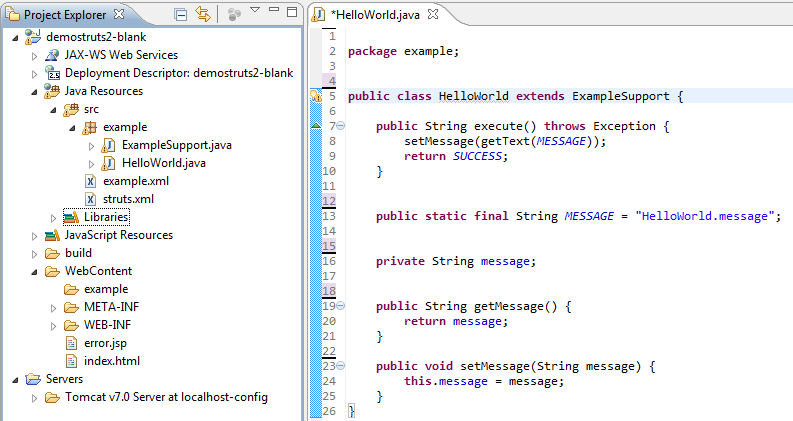Collapse the getMessage() method at line 19
Viewport: 793px width, 421px height.
coord(340,307)
